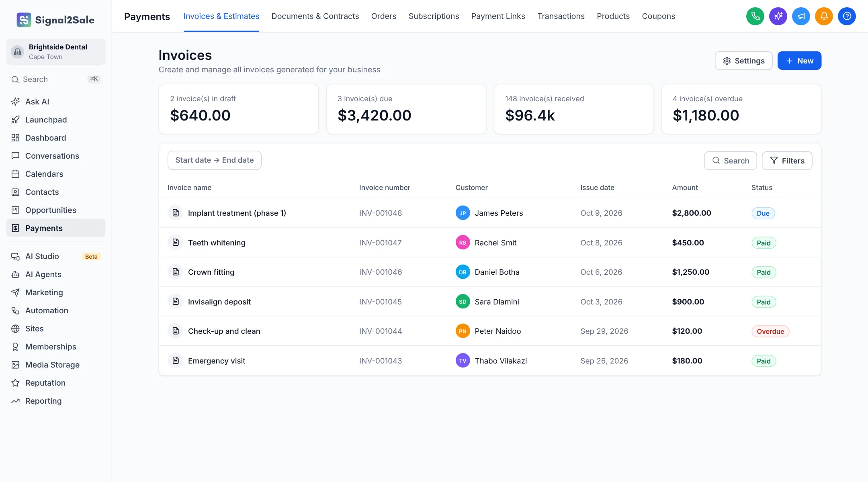868x482 pixels.
Task: Click the Reputation star icon
Action: 15,383
